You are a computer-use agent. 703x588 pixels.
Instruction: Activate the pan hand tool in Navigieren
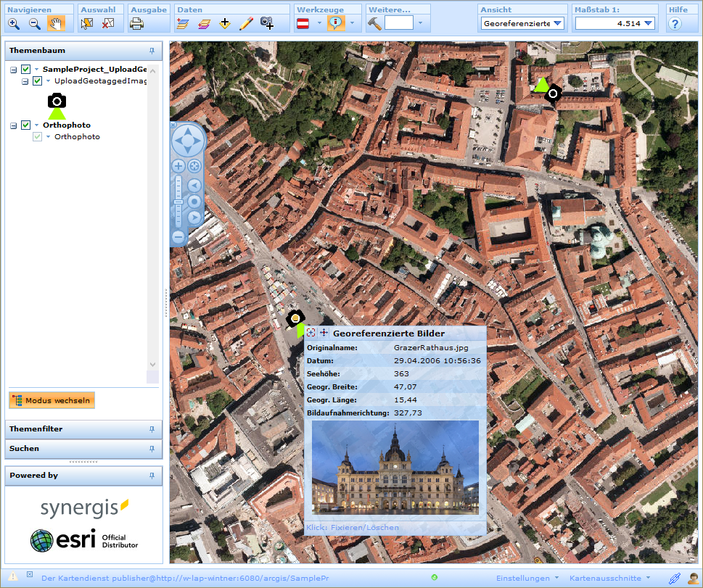click(x=54, y=23)
